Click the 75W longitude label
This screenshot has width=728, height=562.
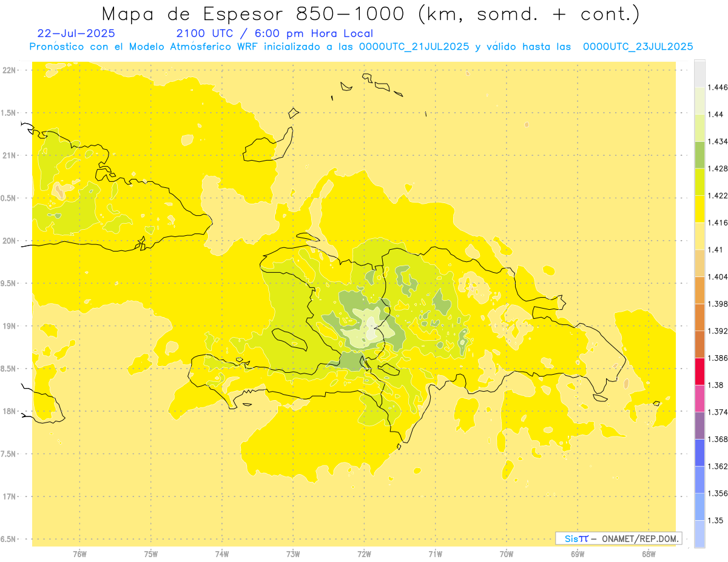coord(151,554)
